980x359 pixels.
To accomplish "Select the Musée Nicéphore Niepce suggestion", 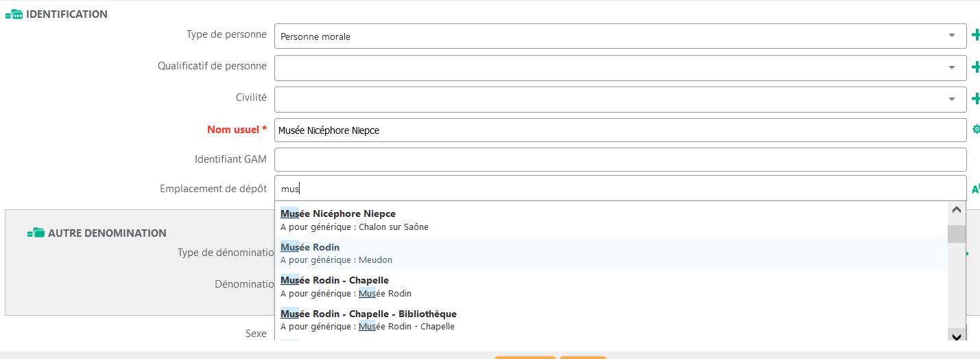I will coord(611,220).
